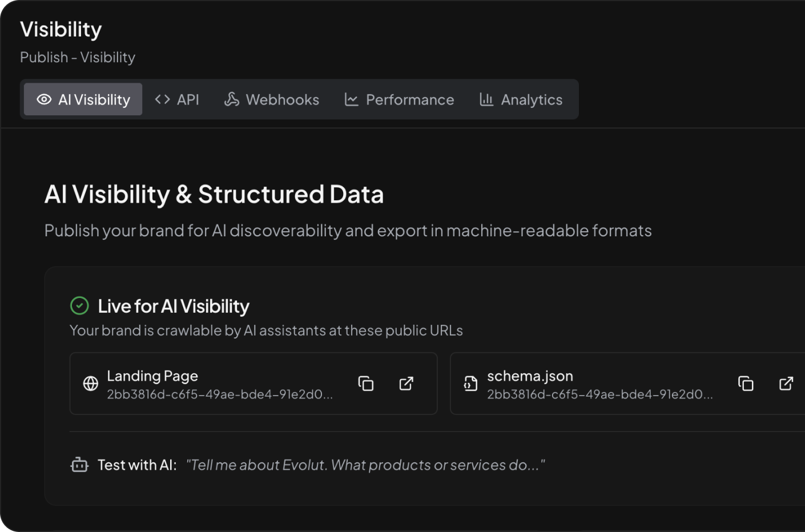The height and width of the screenshot is (532, 805).
Task: Click the schema.json file icon
Action: (x=470, y=384)
